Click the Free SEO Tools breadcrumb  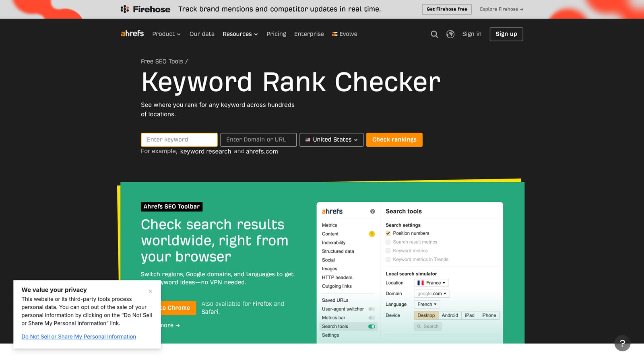coord(162,62)
